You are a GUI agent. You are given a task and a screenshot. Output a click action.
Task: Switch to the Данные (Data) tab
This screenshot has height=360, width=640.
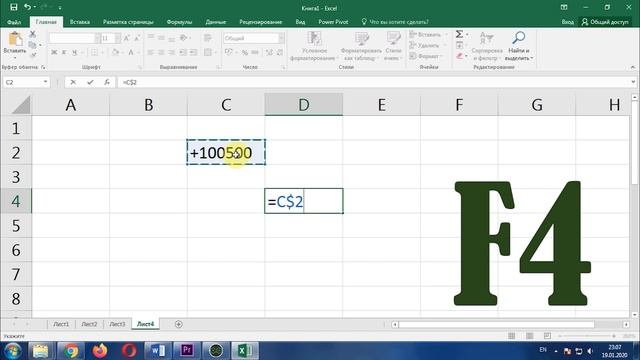(216, 22)
